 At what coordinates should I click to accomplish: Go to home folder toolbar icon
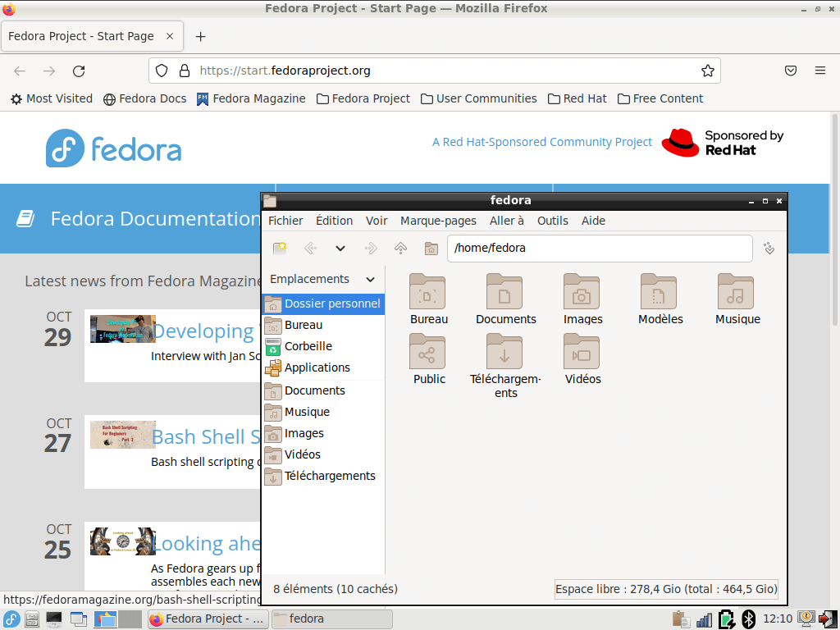pos(431,248)
